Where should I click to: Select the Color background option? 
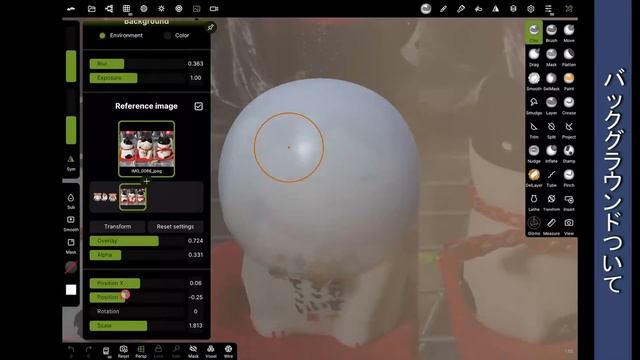pos(177,36)
